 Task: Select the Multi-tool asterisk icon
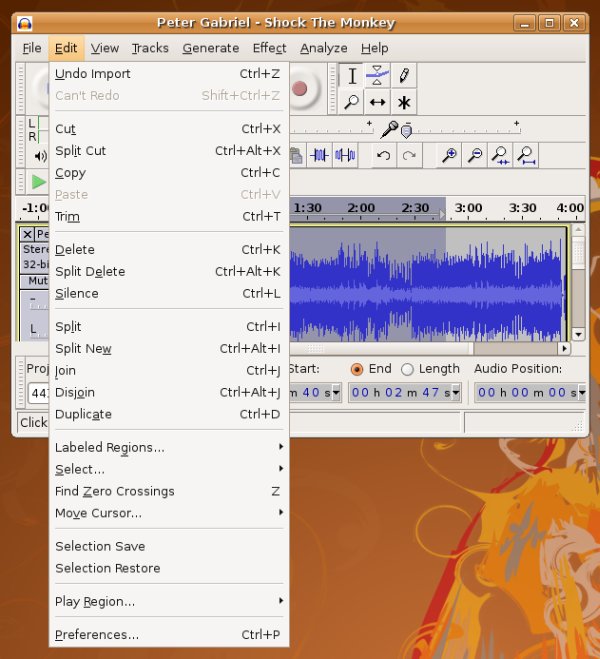tap(403, 102)
